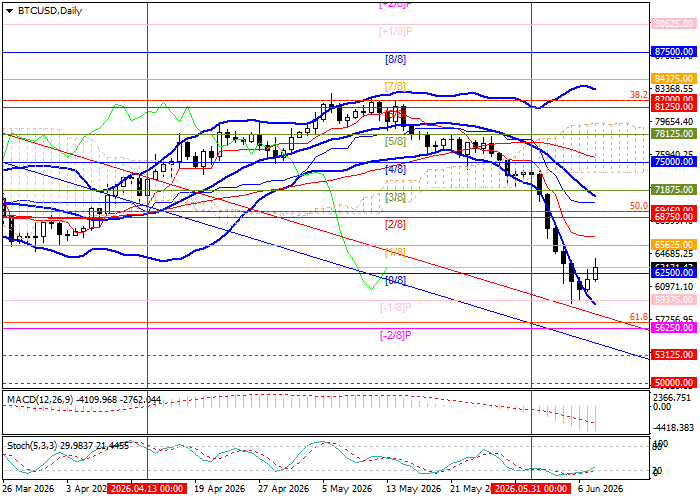The width and height of the screenshot is (700, 500).
Task: Select the [-2/8]P level label
Action: point(396,336)
